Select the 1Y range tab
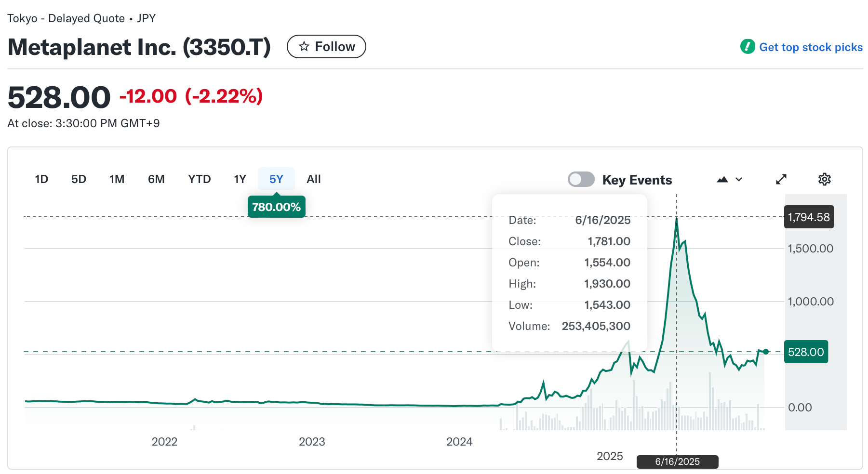 240,179
